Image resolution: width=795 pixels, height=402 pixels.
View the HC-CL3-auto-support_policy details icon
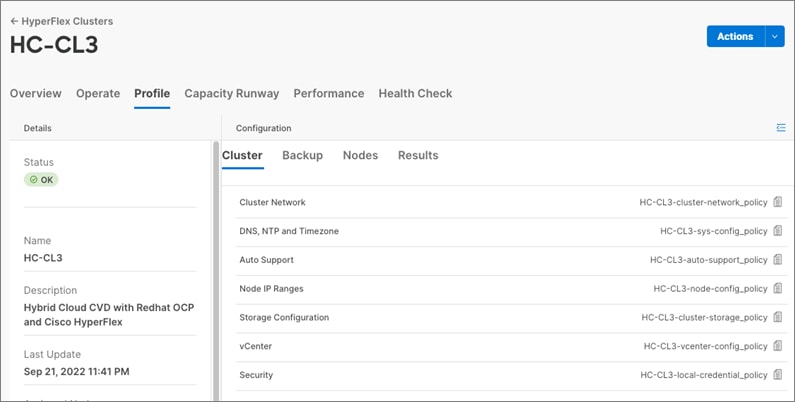(x=778, y=260)
